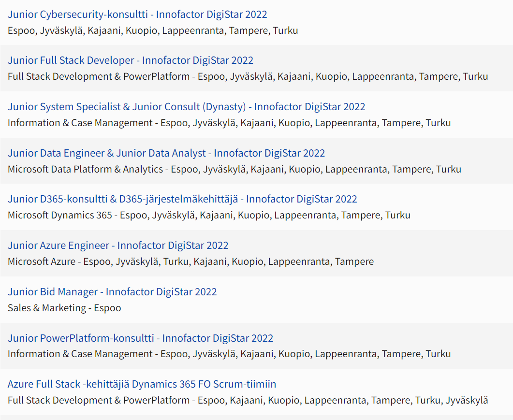Select the Junior D365-konsultti job title
The image size is (513, 420).
(x=182, y=199)
